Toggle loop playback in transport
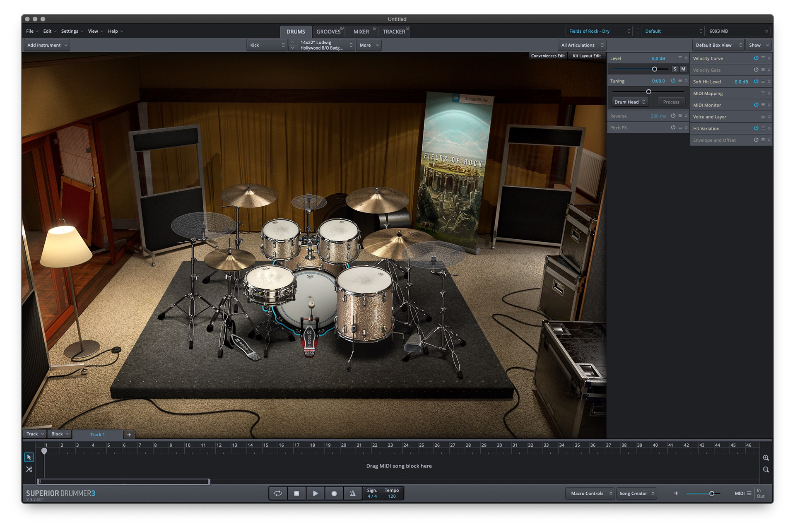The height and width of the screenshot is (532, 795). pyautogui.click(x=278, y=493)
